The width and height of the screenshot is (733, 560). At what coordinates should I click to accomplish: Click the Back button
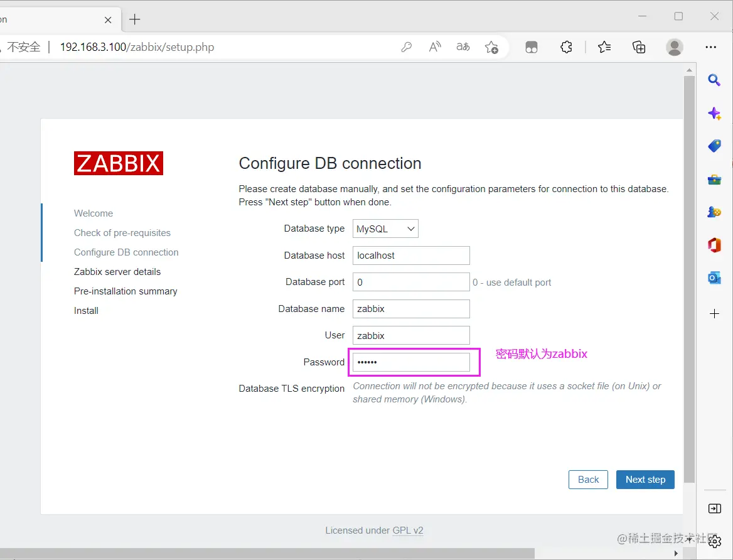[x=588, y=480]
